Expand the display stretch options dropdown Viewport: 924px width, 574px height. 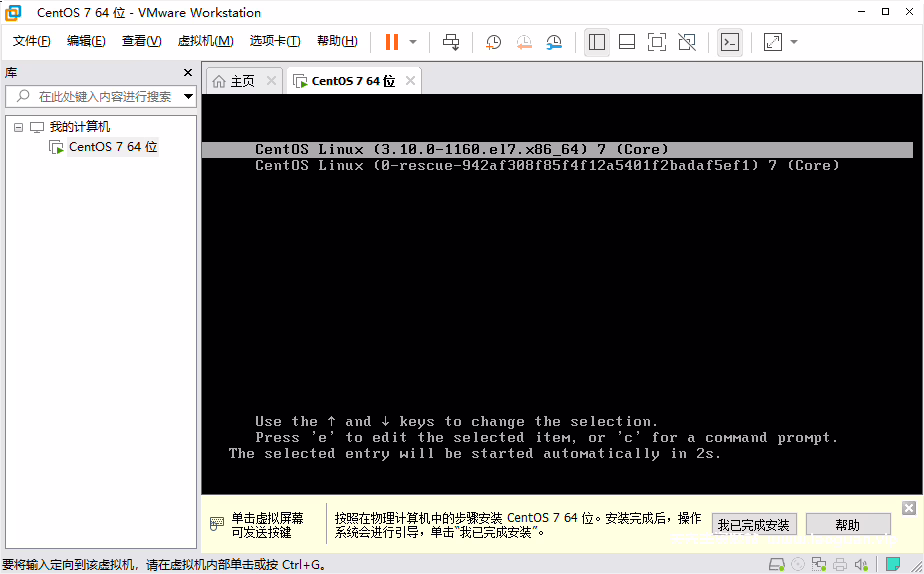click(794, 42)
